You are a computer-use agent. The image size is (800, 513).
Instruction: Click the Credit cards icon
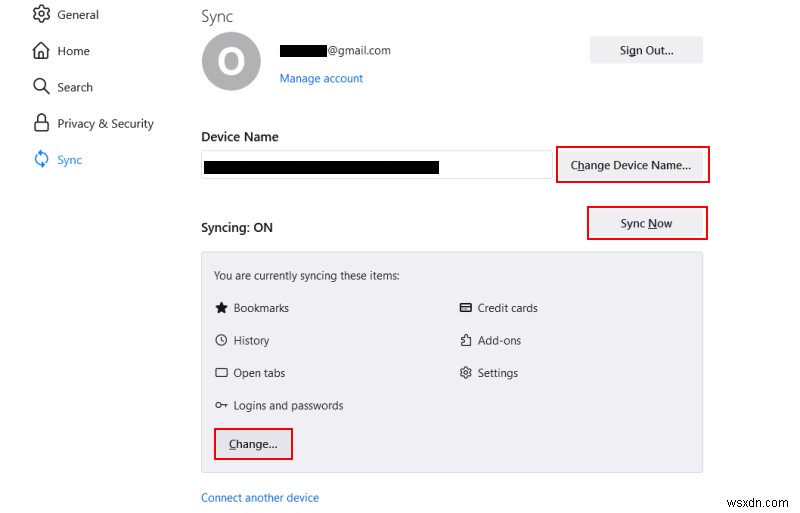click(465, 308)
